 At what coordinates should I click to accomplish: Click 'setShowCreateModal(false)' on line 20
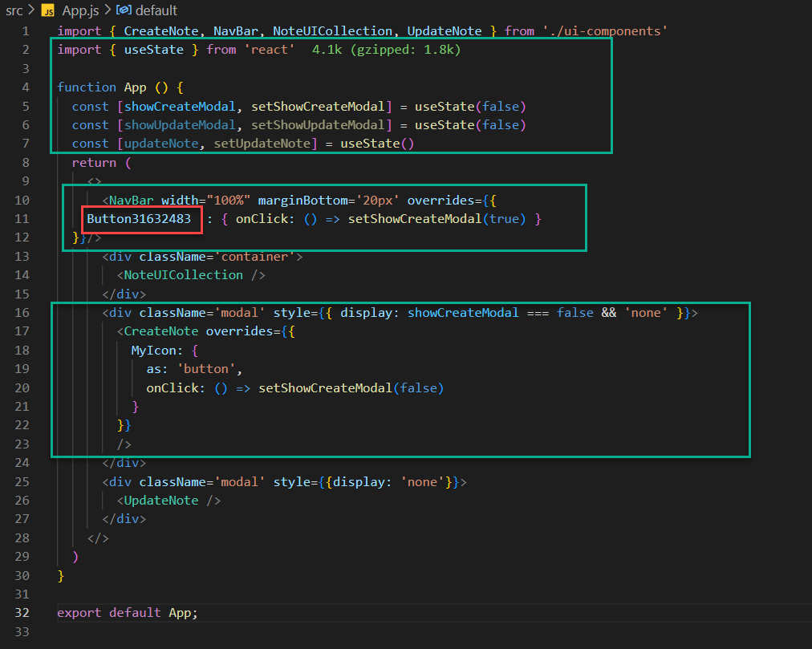coord(351,388)
